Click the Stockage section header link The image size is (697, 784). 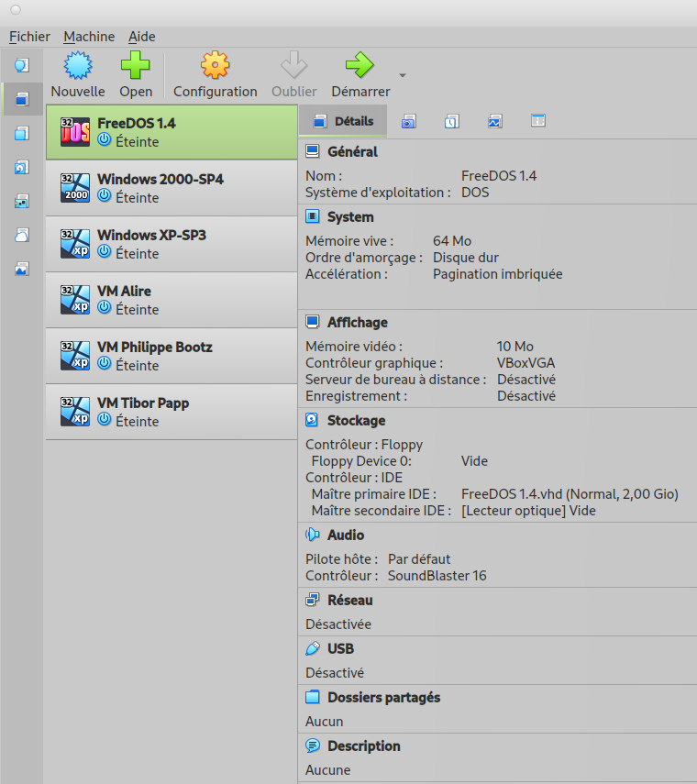(356, 421)
